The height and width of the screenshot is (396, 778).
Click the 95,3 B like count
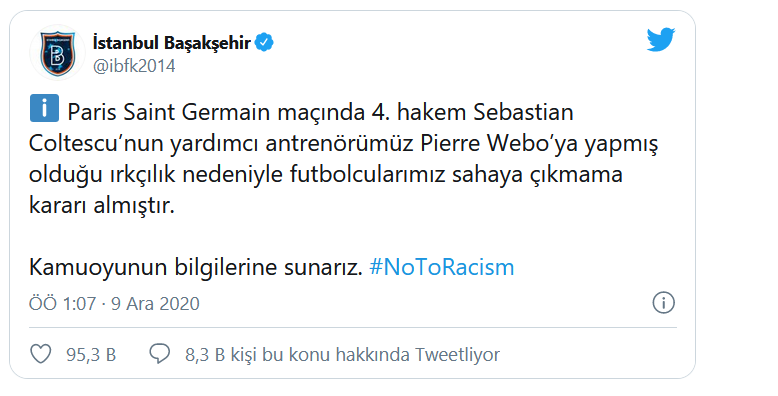(x=91, y=355)
